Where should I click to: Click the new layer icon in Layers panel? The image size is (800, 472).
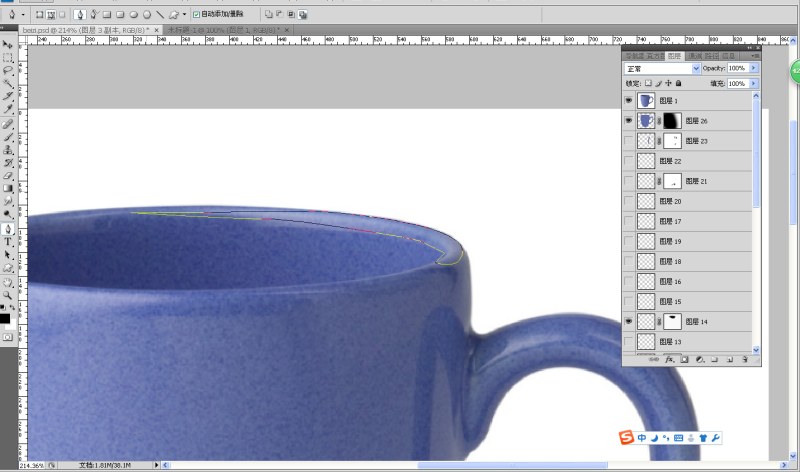[x=730, y=360]
